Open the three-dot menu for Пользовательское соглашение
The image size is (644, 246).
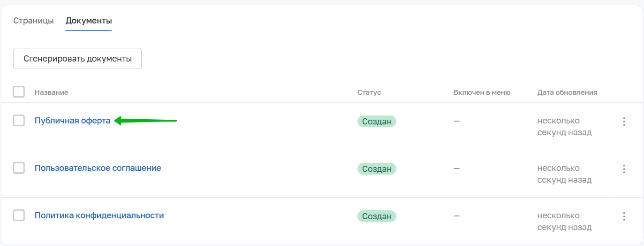(624, 169)
